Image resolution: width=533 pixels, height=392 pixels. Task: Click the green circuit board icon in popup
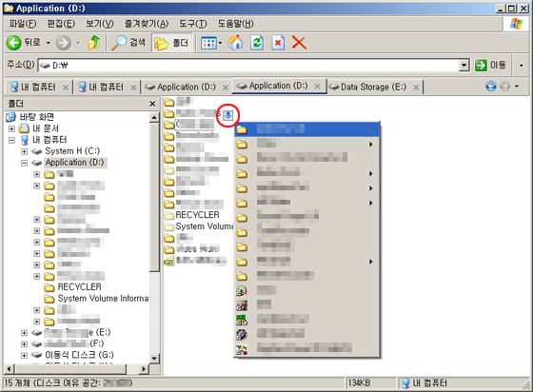(242, 320)
